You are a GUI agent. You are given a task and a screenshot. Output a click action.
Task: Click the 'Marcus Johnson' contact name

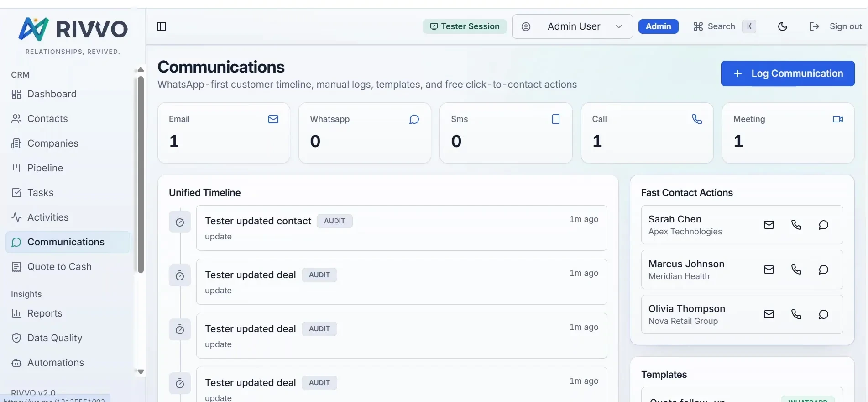(686, 264)
